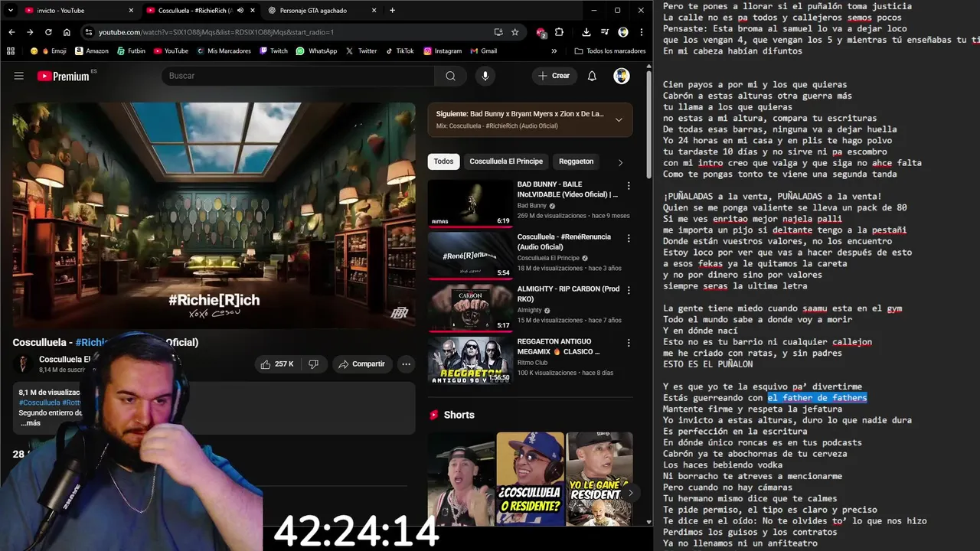Screen dimensions: 980x551
Task: Open the media control icon in toolbar
Action: pos(604,32)
